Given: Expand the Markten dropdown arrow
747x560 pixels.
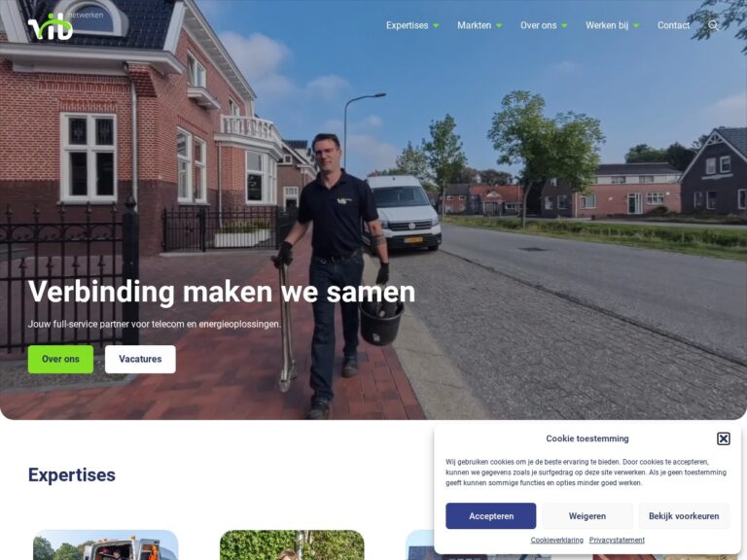Looking at the screenshot, I should [499, 25].
